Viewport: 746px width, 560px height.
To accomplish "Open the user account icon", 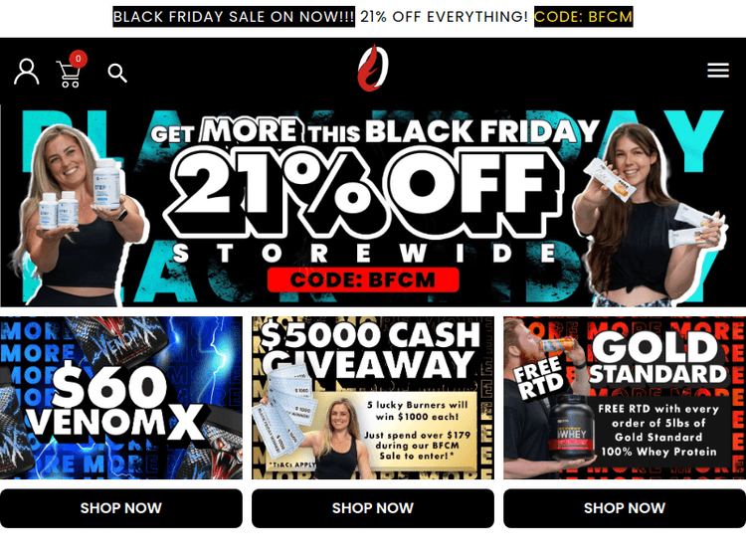I will point(26,72).
